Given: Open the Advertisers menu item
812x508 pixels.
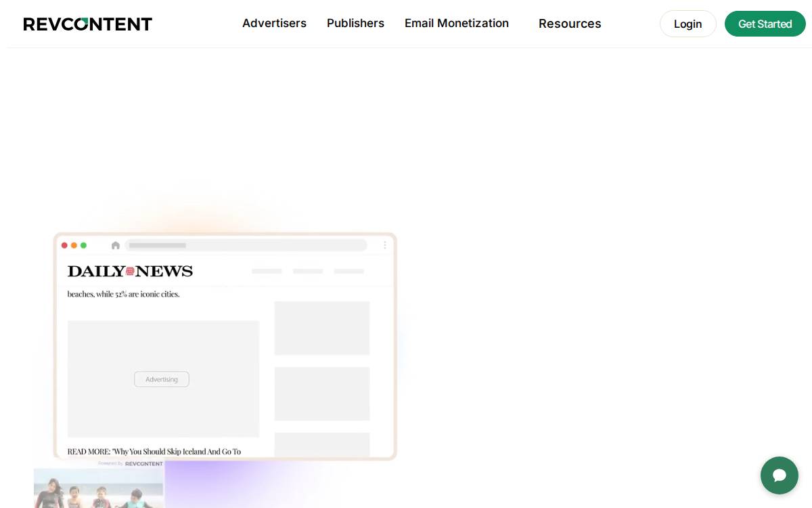Looking at the screenshot, I should (x=274, y=23).
